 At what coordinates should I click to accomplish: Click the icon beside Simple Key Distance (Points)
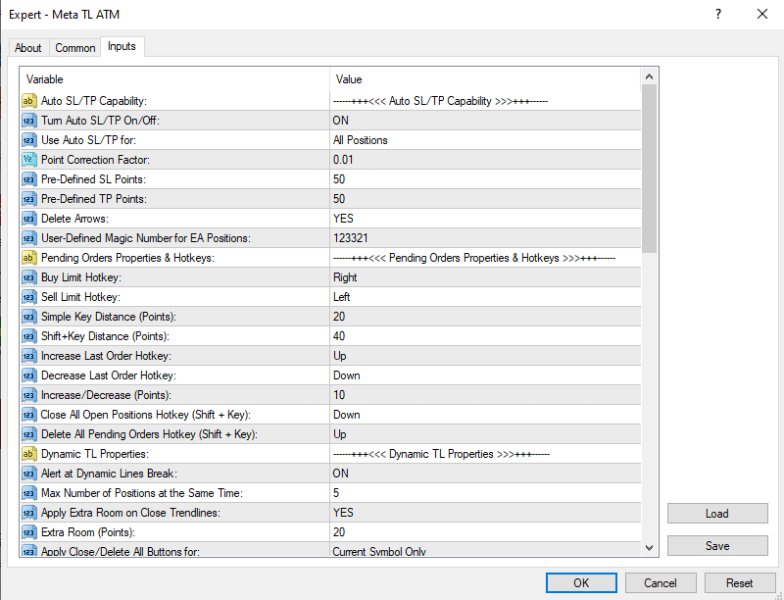click(x=28, y=316)
